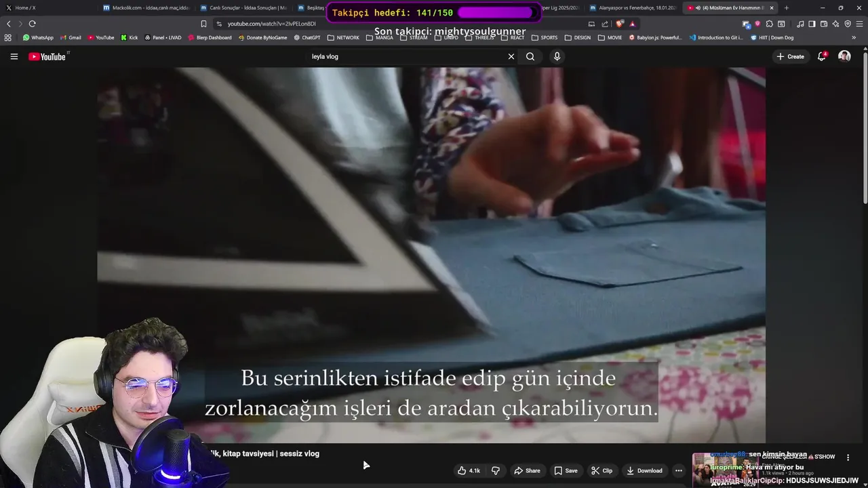Open the ChatGPT bookmark
The image size is (868, 488).
click(307, 37)
